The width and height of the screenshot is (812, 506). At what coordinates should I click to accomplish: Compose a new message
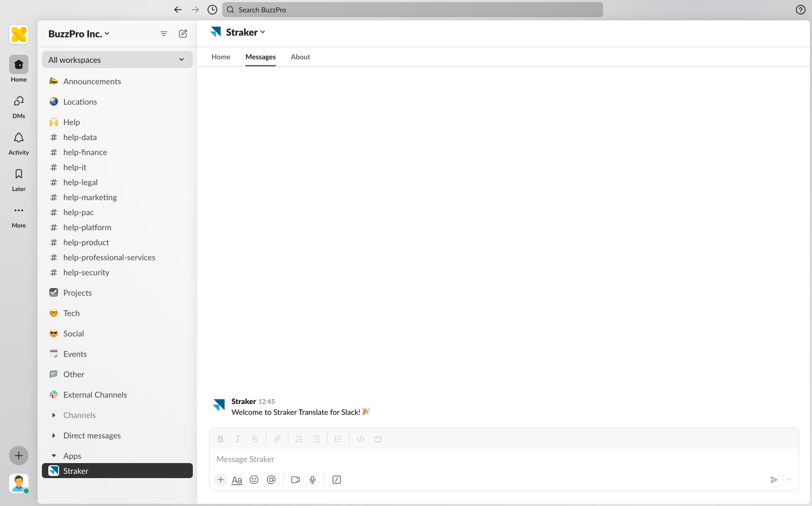pos(183,34)
